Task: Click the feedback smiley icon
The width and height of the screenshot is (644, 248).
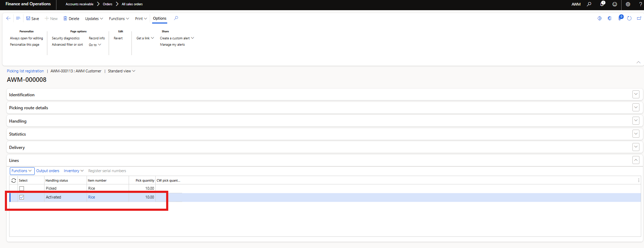Action: click(x=615, y=4)
